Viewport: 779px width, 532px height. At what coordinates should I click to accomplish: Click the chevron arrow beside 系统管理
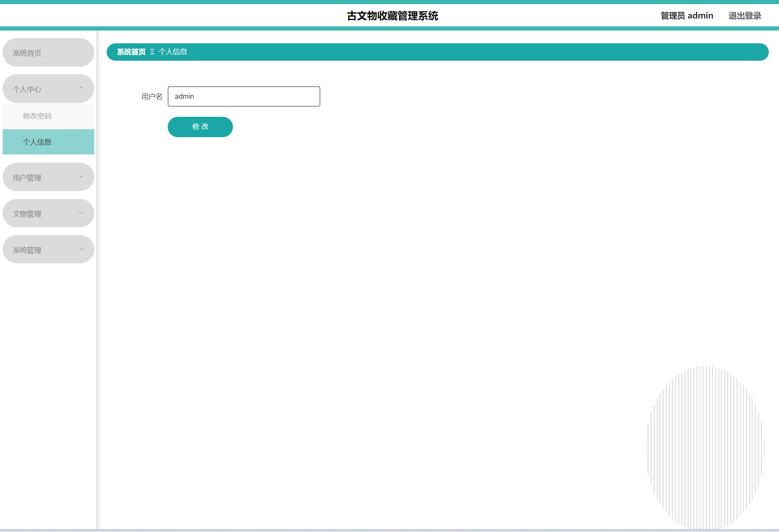point(81,249)
